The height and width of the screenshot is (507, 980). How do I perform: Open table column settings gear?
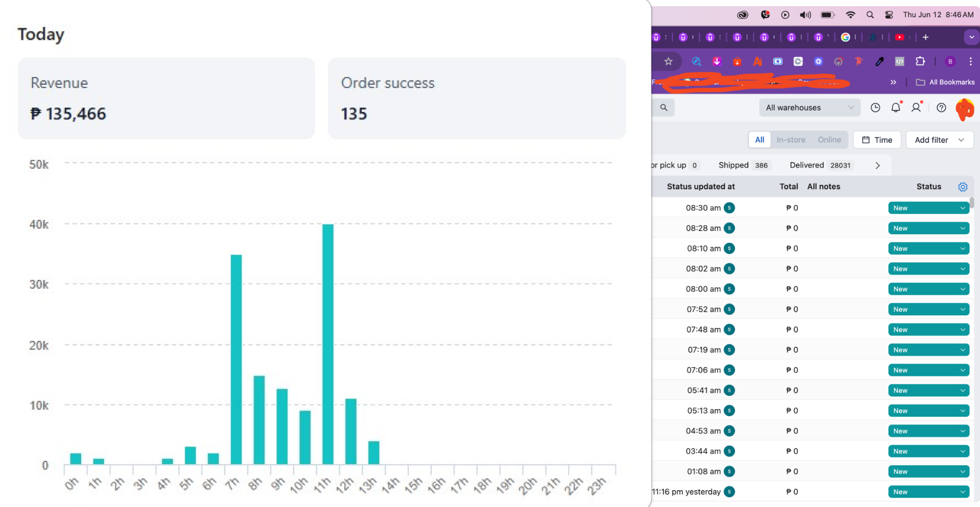click(963, 187)
